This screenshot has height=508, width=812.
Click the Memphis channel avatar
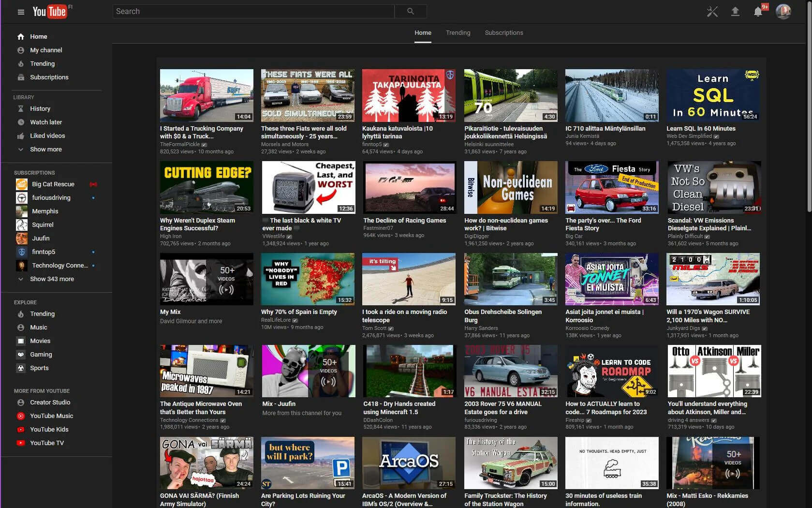tap(22, 211)
